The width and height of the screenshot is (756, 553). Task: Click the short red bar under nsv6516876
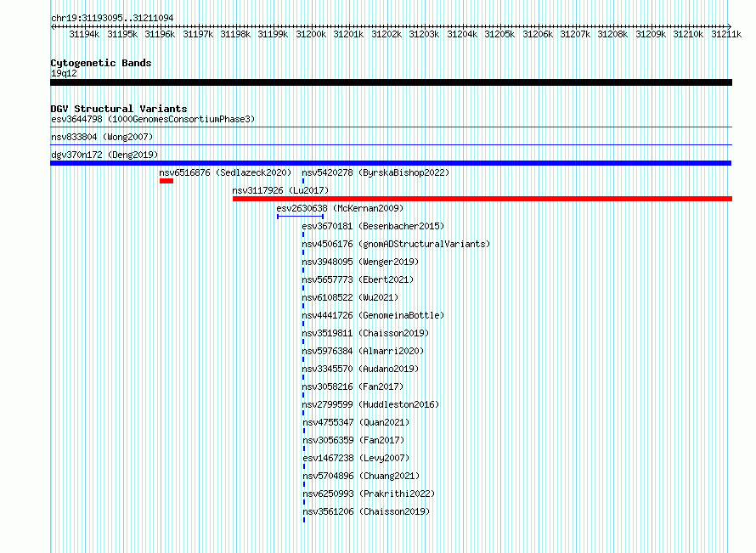[x=166, y=181]
